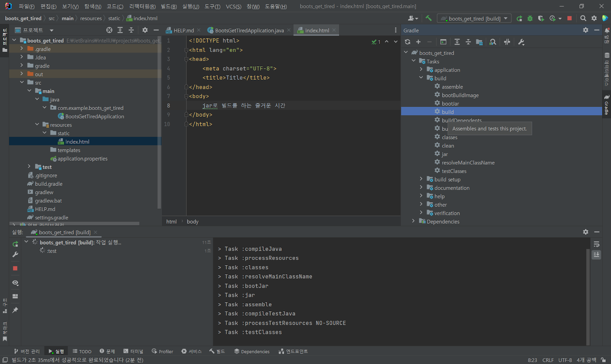
Task: Toggle scroll to end of console output
Action: pyautogui.click(x=596, y=254)
